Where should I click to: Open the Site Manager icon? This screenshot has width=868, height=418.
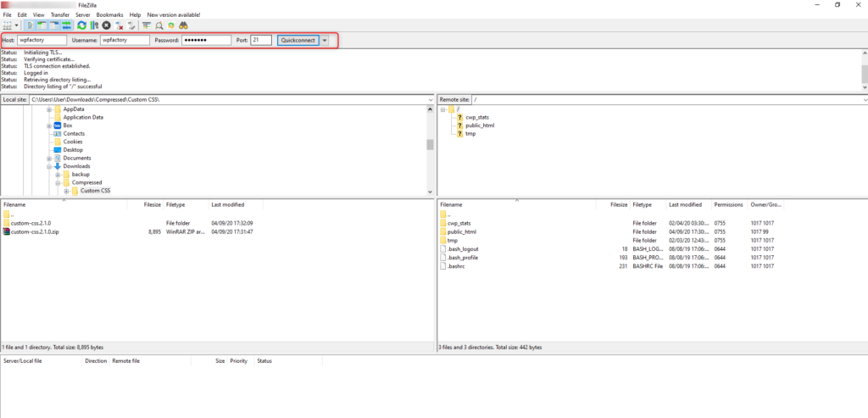[7, 25]
